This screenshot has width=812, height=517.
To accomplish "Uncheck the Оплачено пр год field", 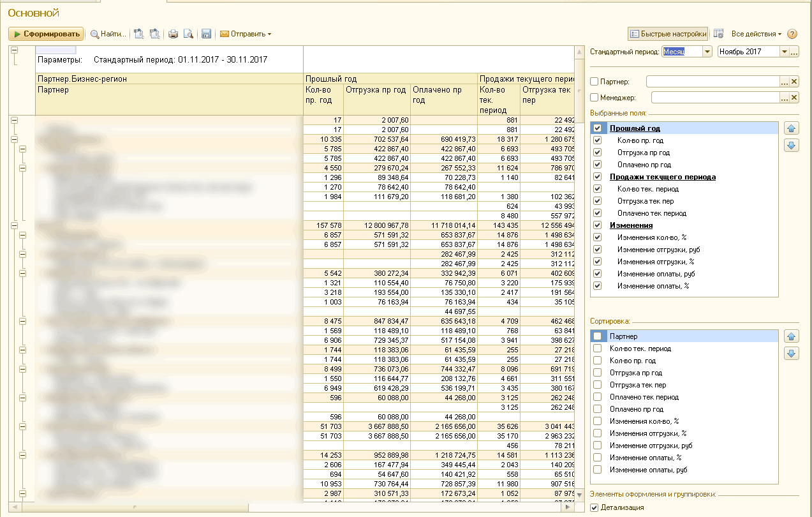I will coord(598,165).
